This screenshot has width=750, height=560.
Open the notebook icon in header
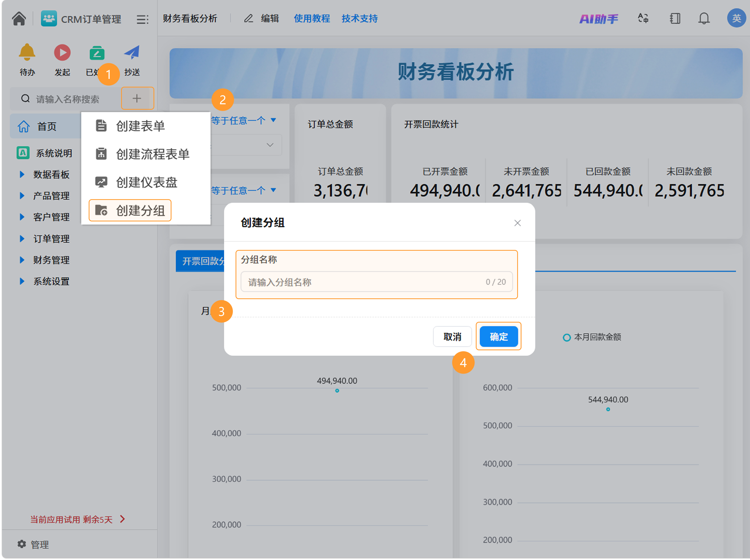click(675, 18)
